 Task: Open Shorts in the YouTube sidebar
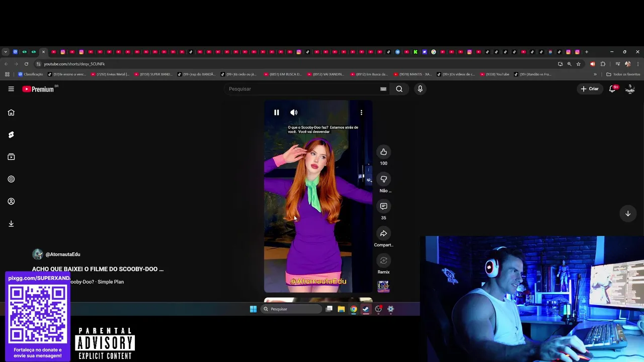(11, 135)
